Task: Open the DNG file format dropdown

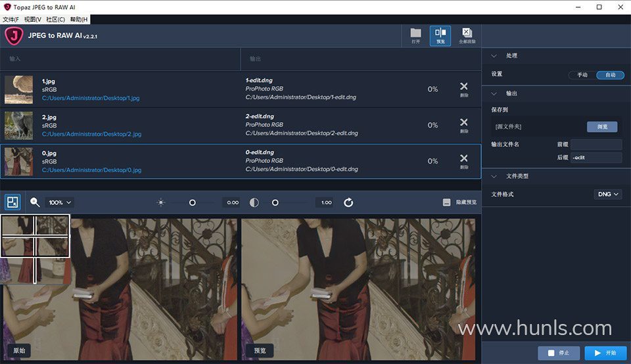Action: [x=607, y=194]
